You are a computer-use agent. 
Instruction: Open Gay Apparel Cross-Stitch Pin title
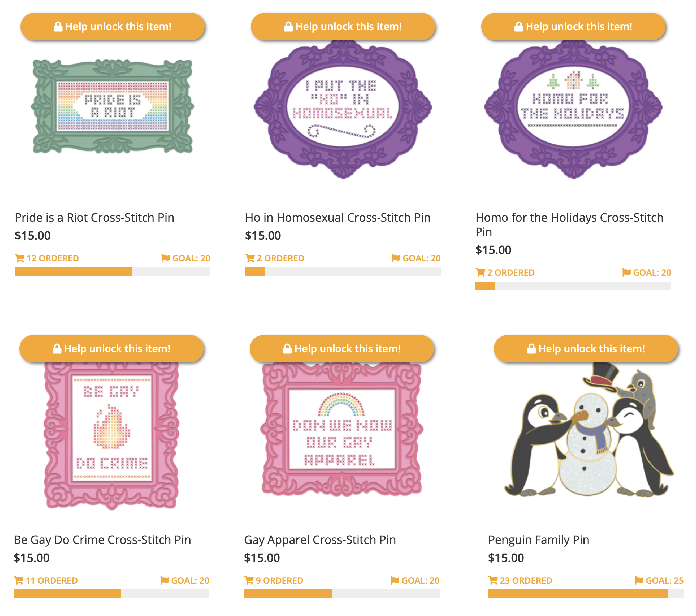(x=320, y=540)
